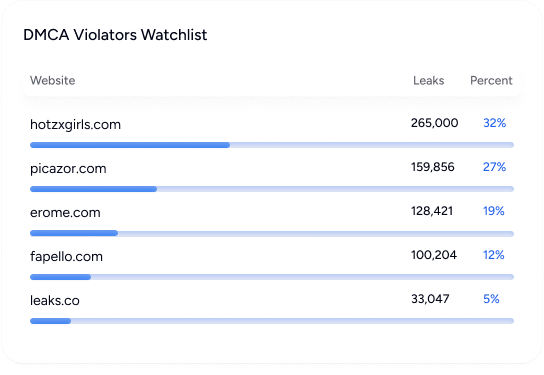The height and width of the screenshot is (375, 544).
Task: Open the erome.com entry
Action: 65,212
